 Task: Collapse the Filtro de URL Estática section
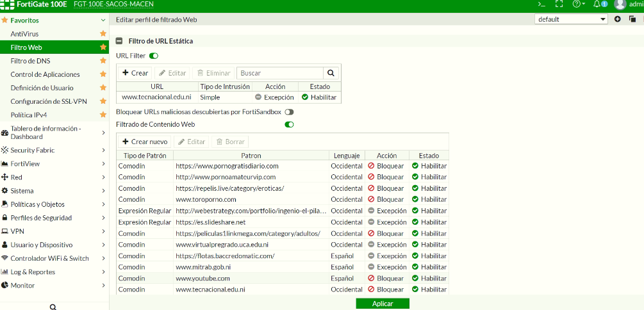[119, 41]
